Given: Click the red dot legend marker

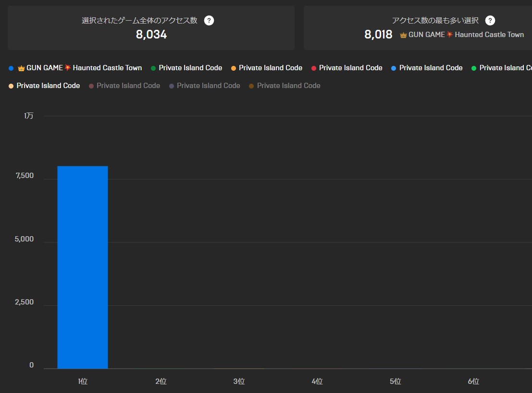Looking at the screenshot, I should [314, 68].
